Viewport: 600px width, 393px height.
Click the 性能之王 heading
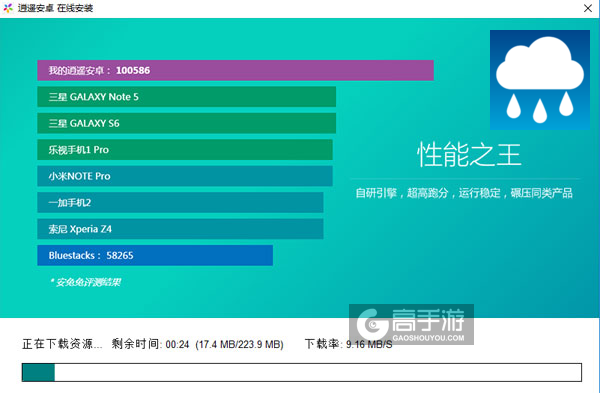pyautogui.click(x=469, y=155)
